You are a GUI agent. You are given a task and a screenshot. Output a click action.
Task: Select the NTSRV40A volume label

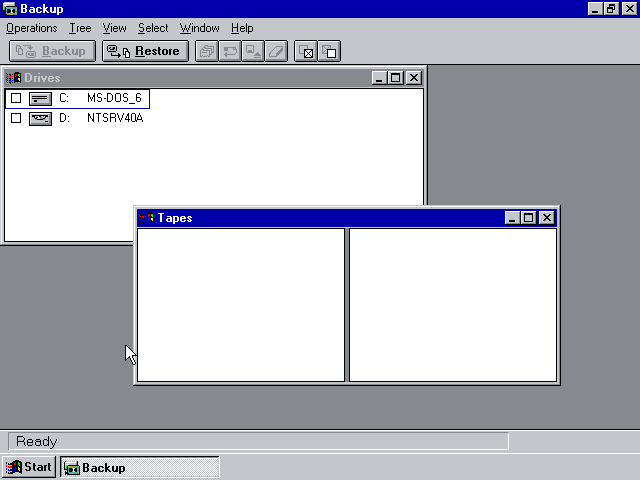point(115,118)
